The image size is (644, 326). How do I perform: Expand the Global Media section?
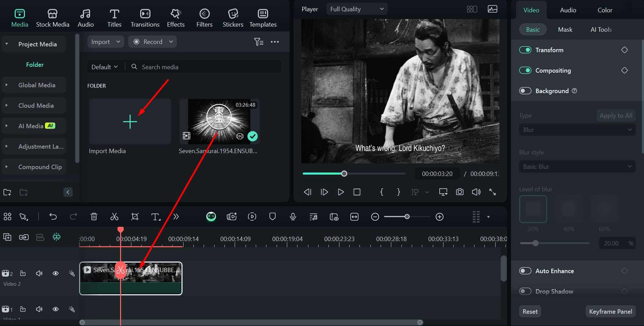(x=6, y=85)
